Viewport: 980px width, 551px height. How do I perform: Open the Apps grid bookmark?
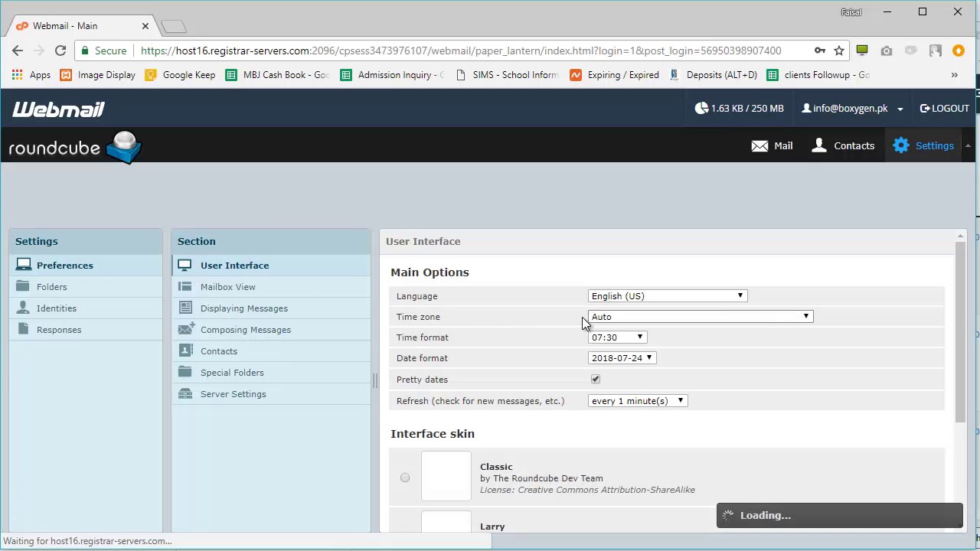click(31, 75)
